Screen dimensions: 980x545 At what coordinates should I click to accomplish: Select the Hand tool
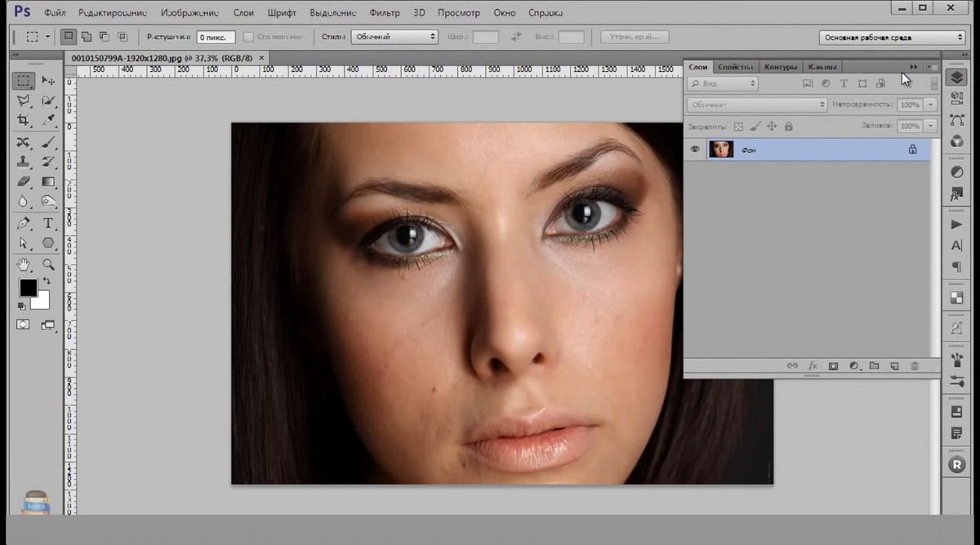pos(24,264)
